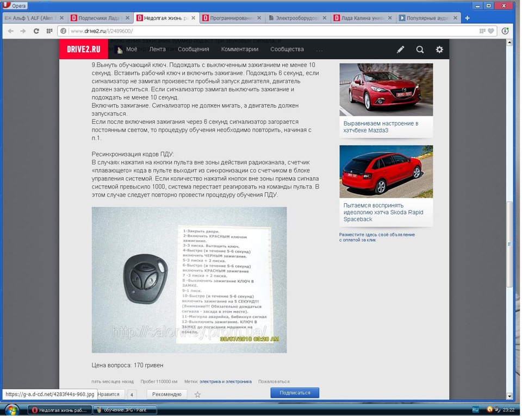522x420 pixels.
Task: Click the 'Ресинхронизация кодов ПДУ:' heading text
Action: 133,154
